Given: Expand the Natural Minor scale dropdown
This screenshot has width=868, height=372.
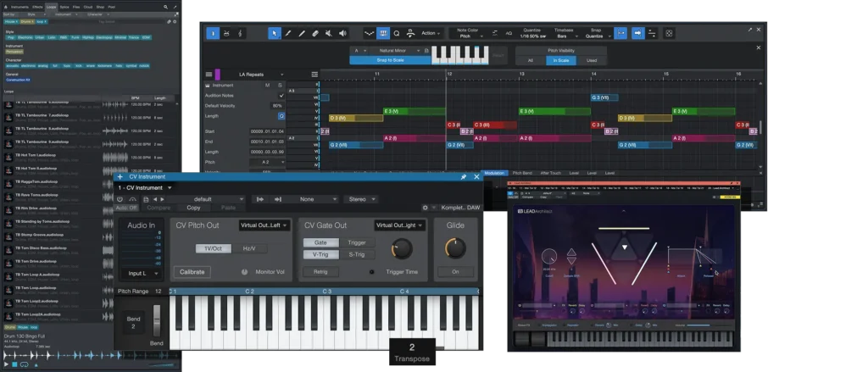Looking at the screenshot, I should pos(392,51).
